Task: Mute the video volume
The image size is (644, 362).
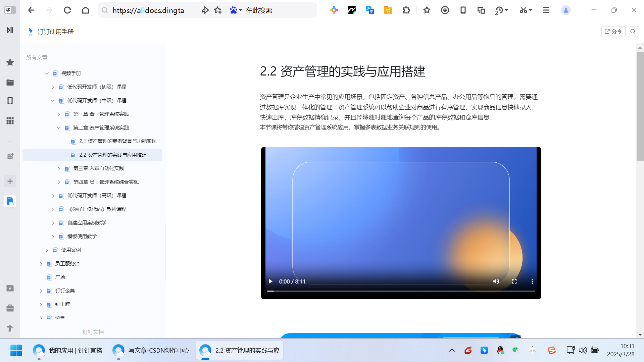Action: point(496,281)
